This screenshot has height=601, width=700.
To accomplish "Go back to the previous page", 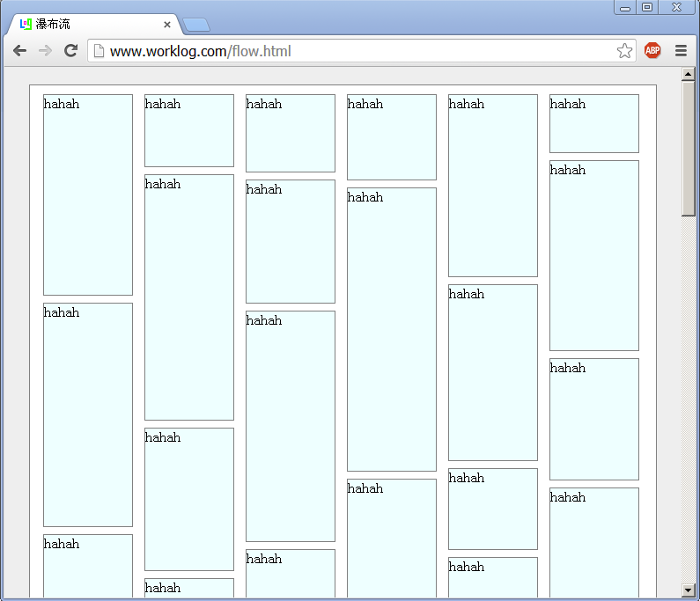I will pos(19,51).
